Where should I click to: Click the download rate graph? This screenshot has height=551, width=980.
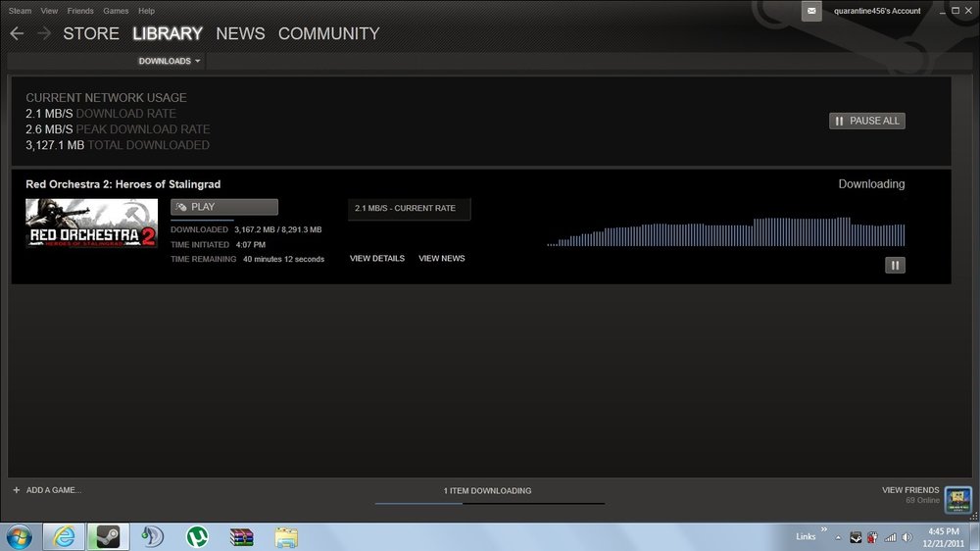pos(725,231)
